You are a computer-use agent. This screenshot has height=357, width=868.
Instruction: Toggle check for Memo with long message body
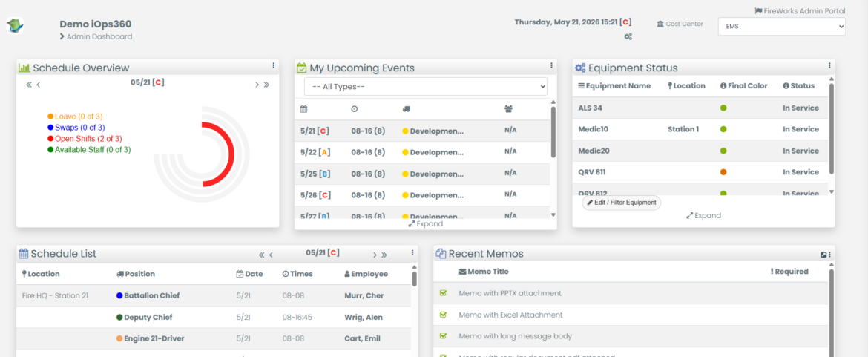tap(443, 336)
